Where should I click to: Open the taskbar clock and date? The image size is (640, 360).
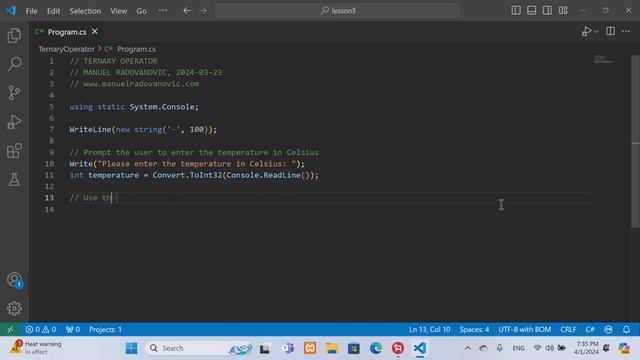click(x=586, y=348)
